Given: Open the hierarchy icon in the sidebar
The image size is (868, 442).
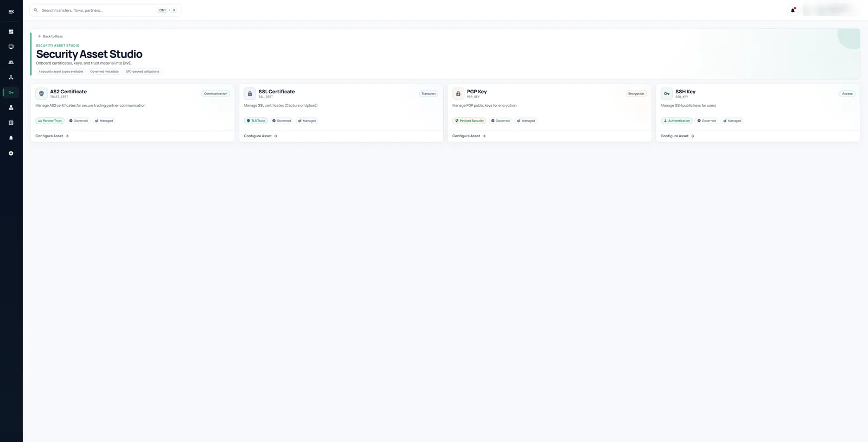Looking at the screenshot, I should (11, 107).
